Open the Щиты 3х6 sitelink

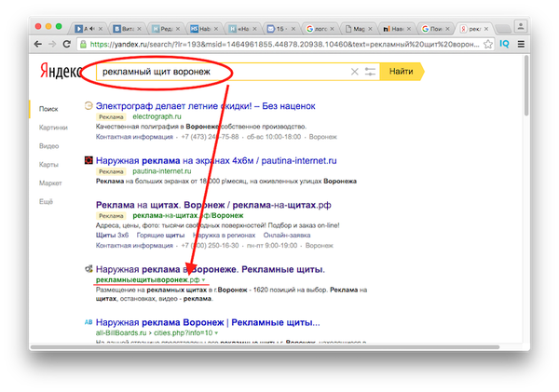(x=112, y=236)
